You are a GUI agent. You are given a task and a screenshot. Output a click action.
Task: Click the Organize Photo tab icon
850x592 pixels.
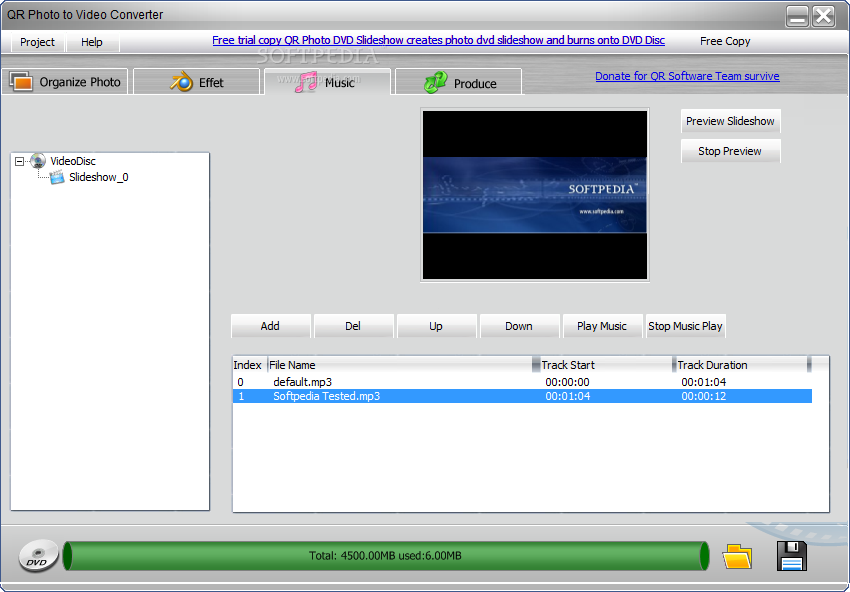(21, 82)
